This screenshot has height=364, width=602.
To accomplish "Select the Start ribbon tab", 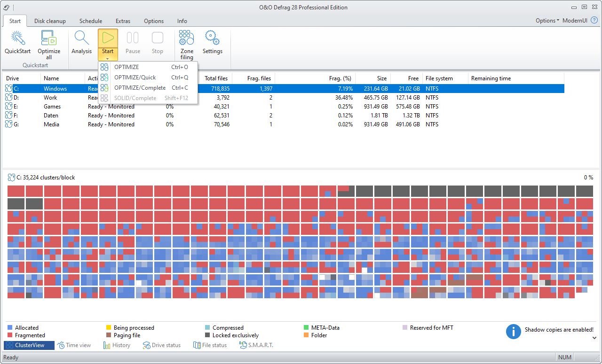I will tap(15, 21).
